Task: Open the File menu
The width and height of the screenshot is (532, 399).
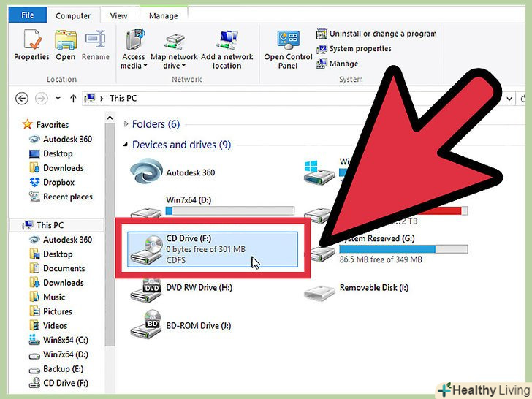Action: pyautogui.click(x=28, y=15)
